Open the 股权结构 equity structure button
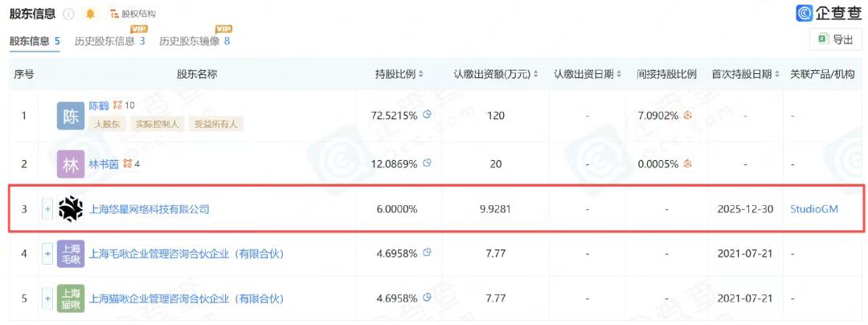Image resolution: width=868 pixels, height=325 pixels. (x=133, y=14)
